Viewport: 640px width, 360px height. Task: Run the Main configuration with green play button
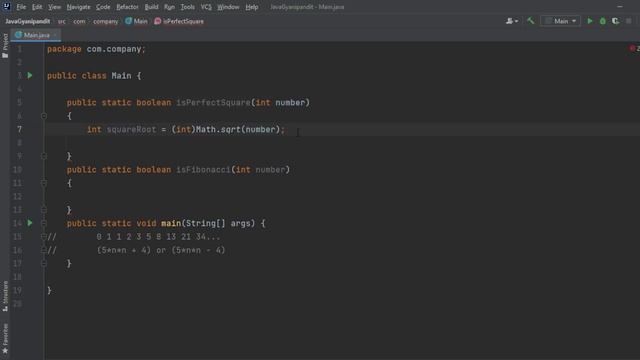coord(590,21)
